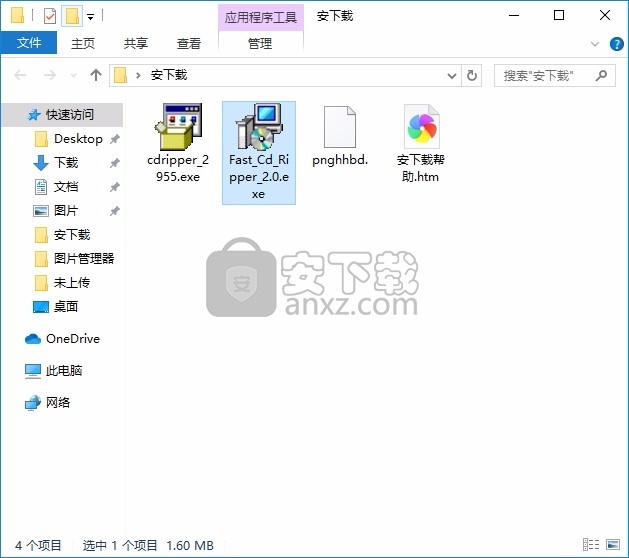
Task: Refresh the current folder view
Action: (472, 75)
